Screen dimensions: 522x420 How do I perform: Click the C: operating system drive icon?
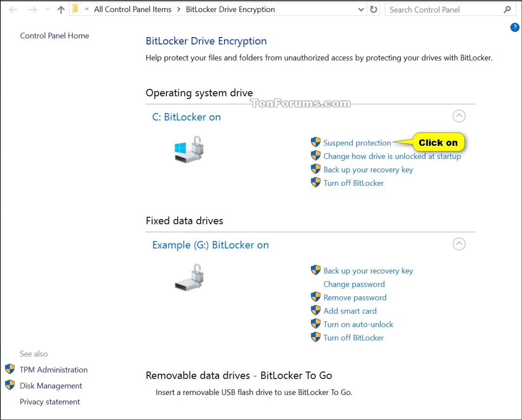pos(189,149)
